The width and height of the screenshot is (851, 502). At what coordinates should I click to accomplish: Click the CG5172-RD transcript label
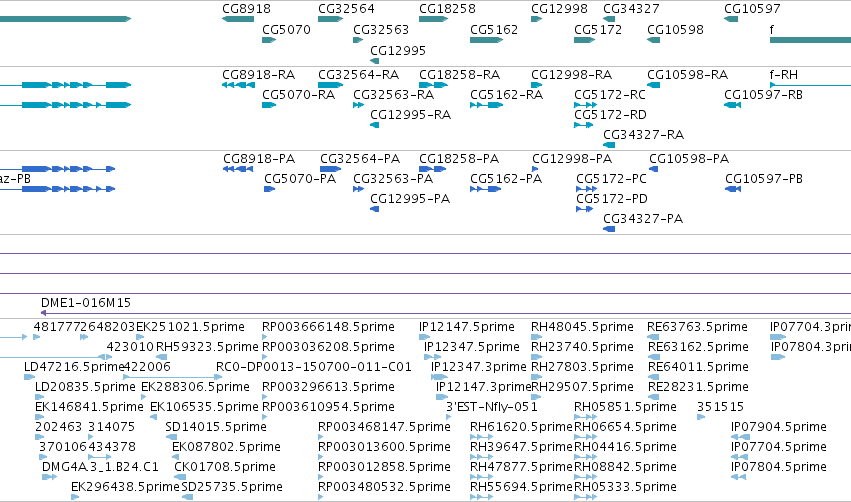coord(610,115)
